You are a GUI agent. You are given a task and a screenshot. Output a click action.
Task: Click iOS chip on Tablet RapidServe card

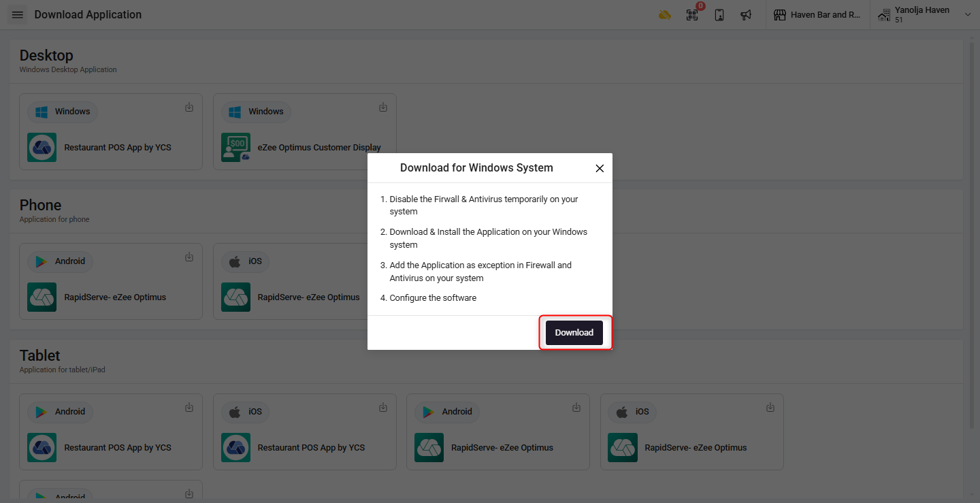click(x=632, y=412)
